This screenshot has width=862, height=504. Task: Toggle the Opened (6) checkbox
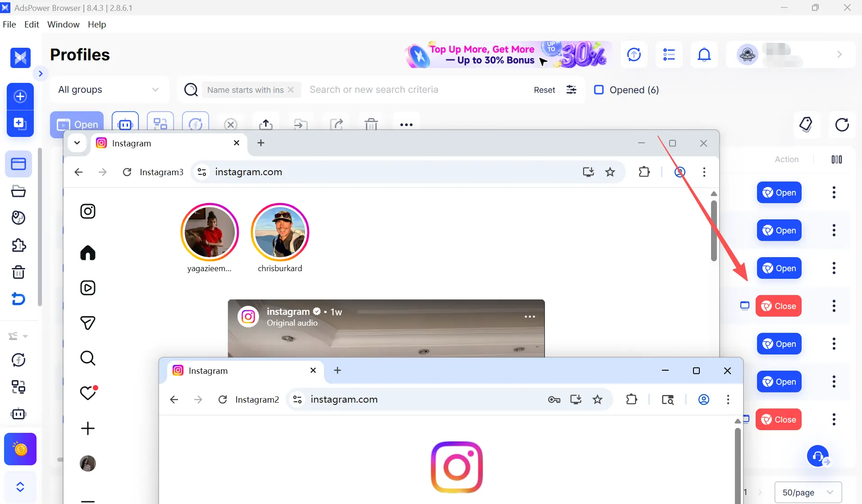click(599, 90)
